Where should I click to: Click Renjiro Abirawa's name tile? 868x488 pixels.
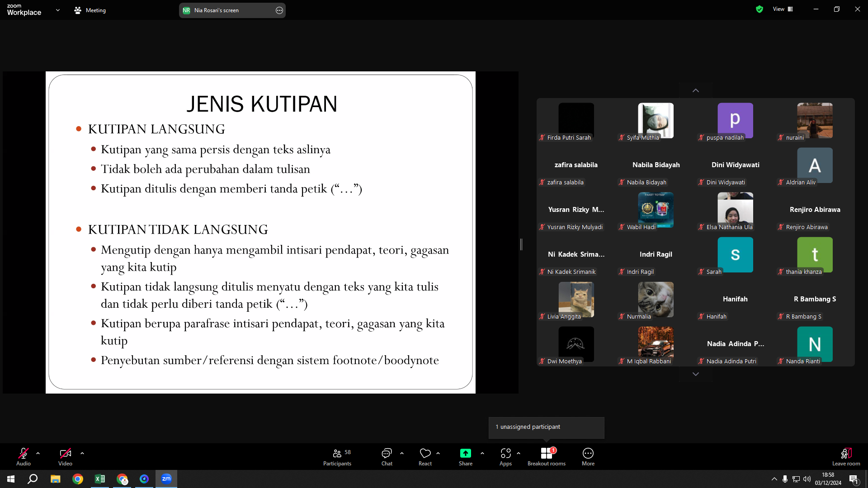point(815,210)
